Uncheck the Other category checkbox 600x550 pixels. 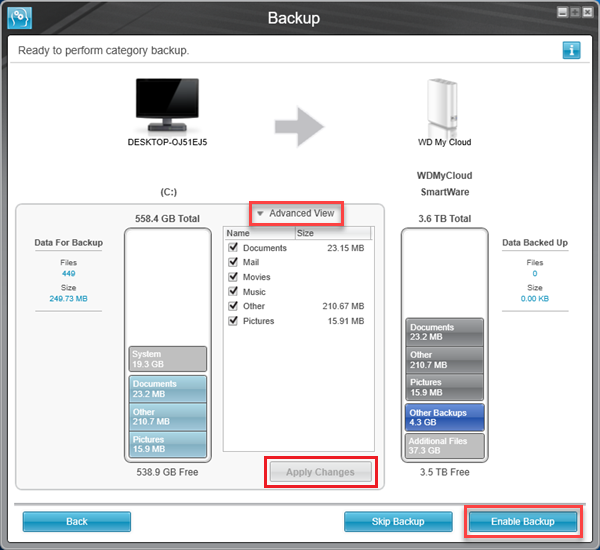coord(233,306)
